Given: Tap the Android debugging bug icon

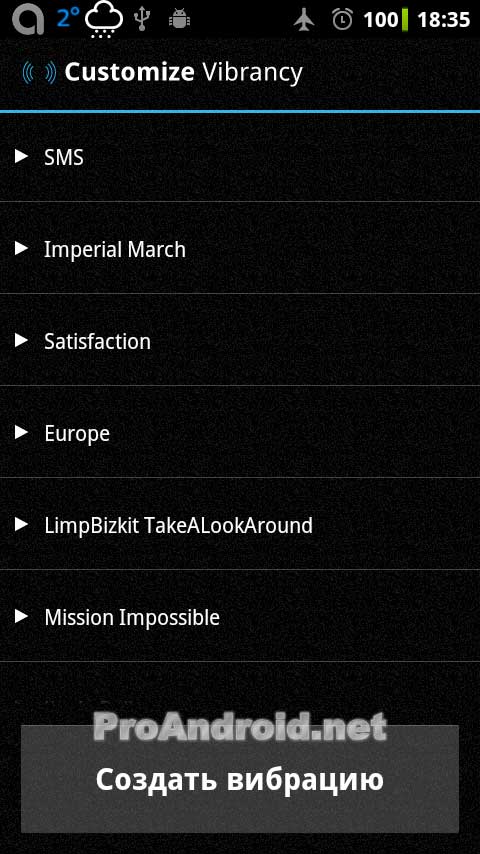Looking at the screenshot, I should (179, 20).
